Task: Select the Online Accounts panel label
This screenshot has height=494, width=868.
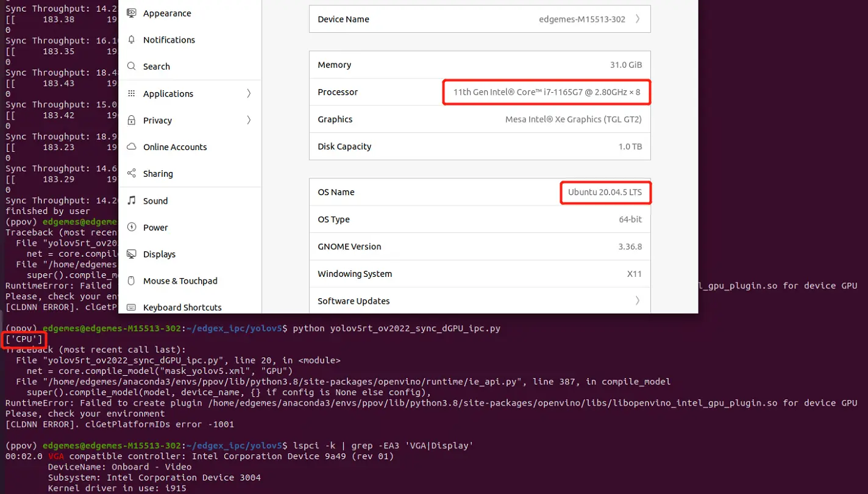Action: click(175, 147)
